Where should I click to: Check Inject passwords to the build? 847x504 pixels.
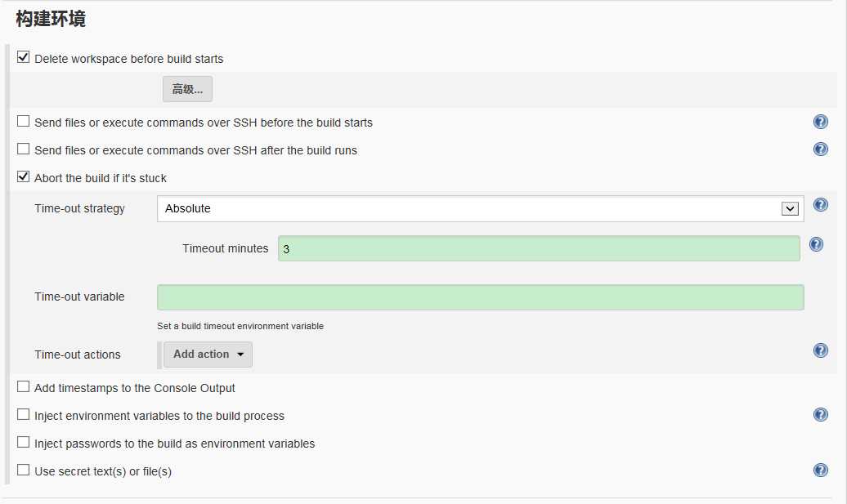(23, 442)
